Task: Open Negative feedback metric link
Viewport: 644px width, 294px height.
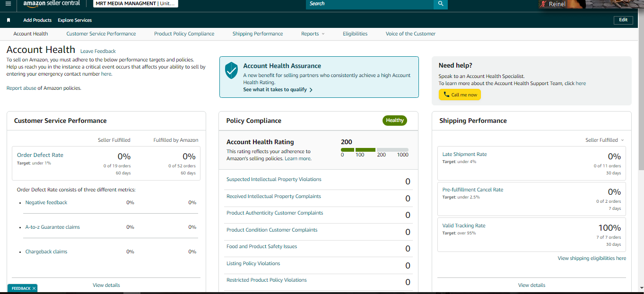Action: click(46, 203)
